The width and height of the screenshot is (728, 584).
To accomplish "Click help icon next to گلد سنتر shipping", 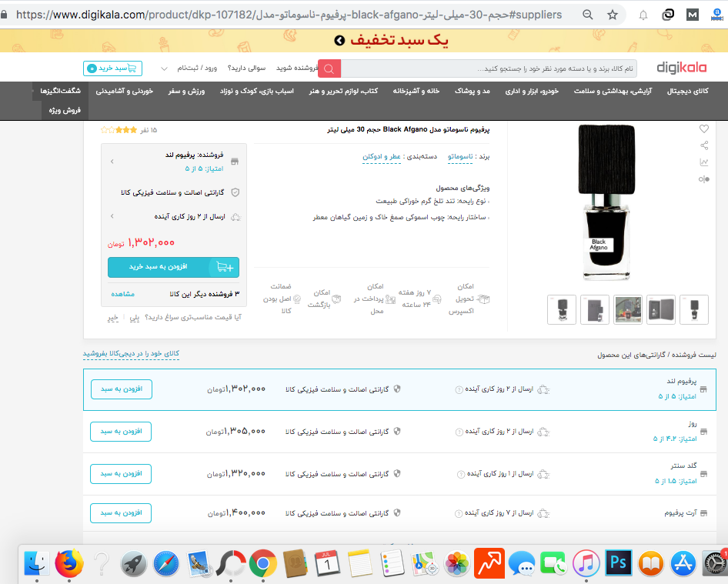I will tap(461, 475).
